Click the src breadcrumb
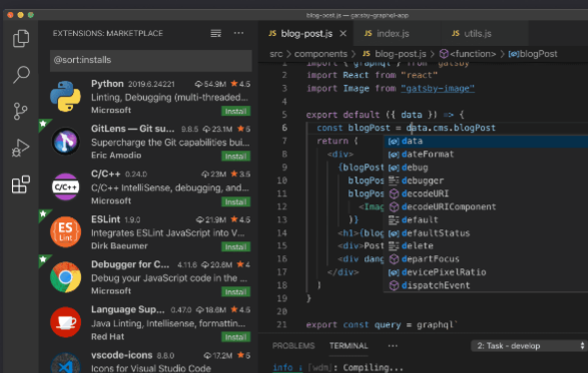Viewport: 588px width, 373px height. pyautogui.click(x=276, y=54)
